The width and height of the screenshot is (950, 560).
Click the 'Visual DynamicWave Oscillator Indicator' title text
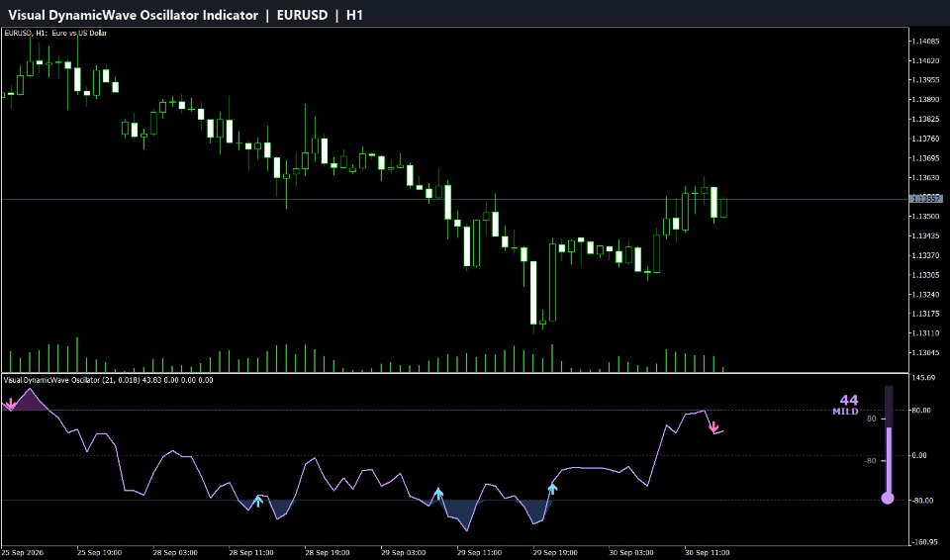134,15
